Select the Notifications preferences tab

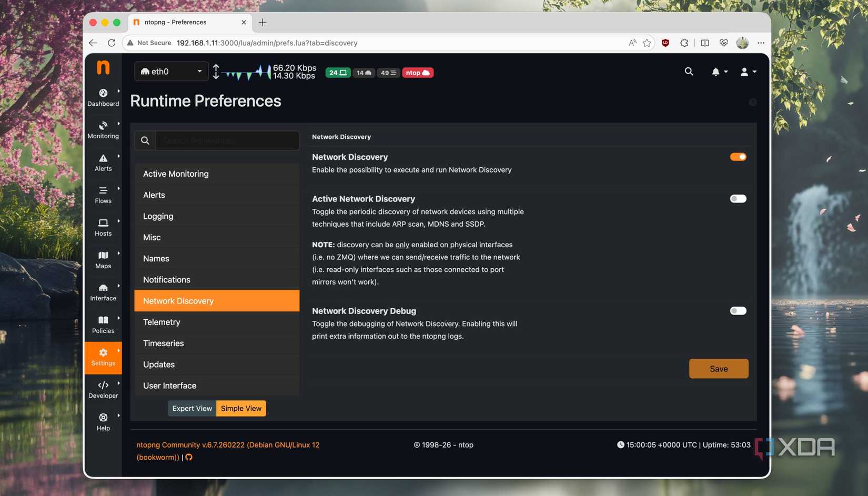(217, 280)
